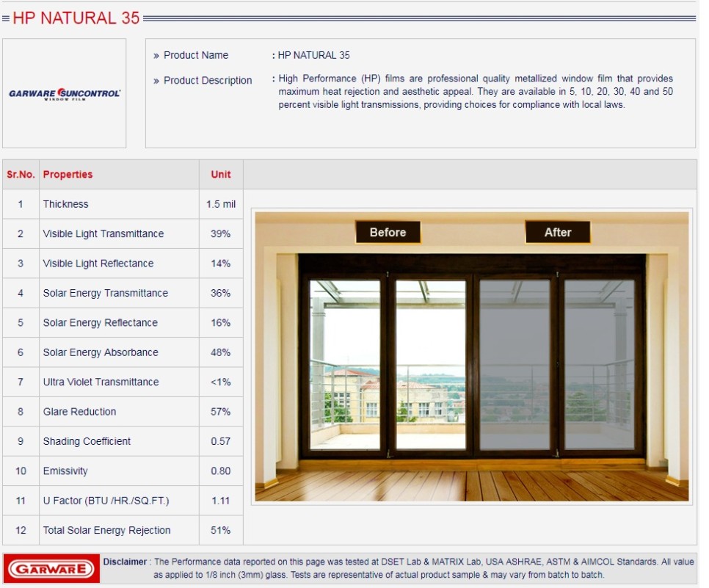Image resolution: width=709 pixels, height=588 pixels.
Task: Click the '<1%' value cell
Action: pyautogui.click(x=221, y=382)
